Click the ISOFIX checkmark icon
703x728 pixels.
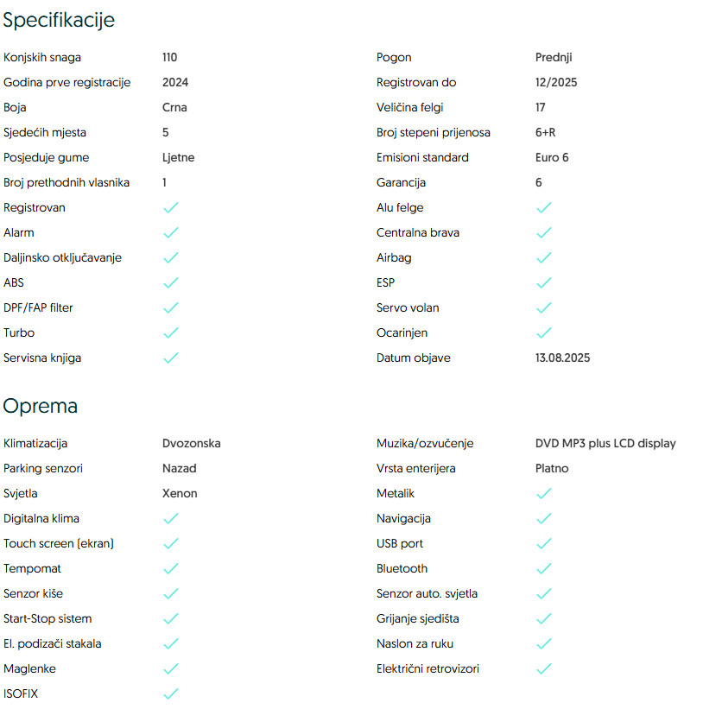coord(171,694)
